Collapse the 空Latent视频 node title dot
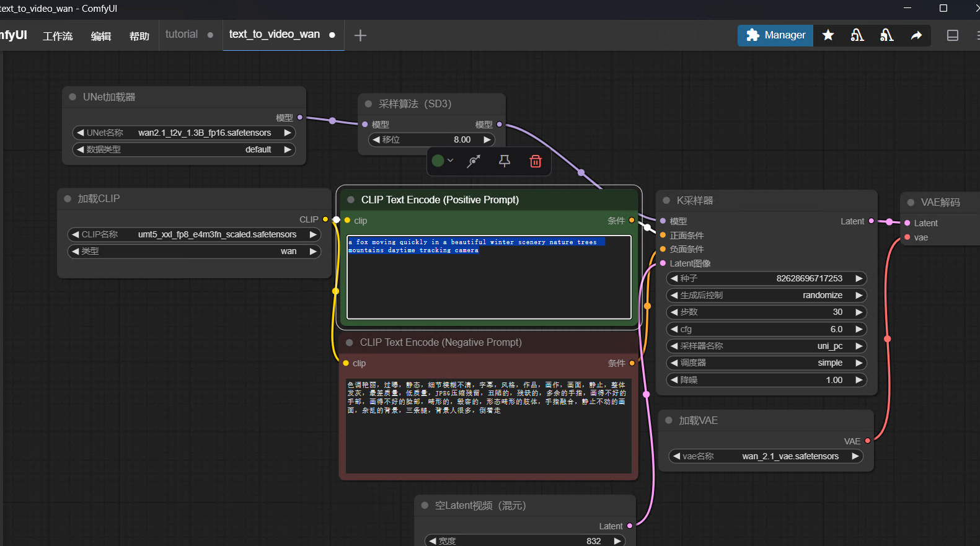This screenshot has width=980, height=546. pos(425,505)
